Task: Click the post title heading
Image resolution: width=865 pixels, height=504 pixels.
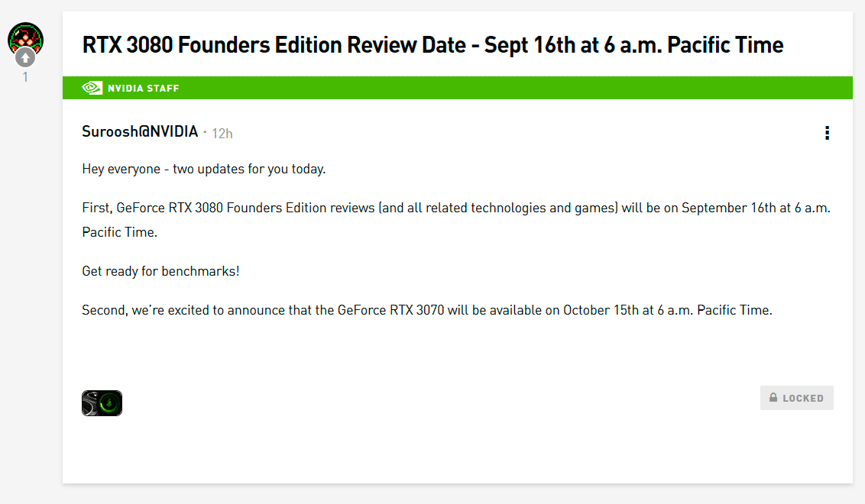Action: (x=432, y=44)
